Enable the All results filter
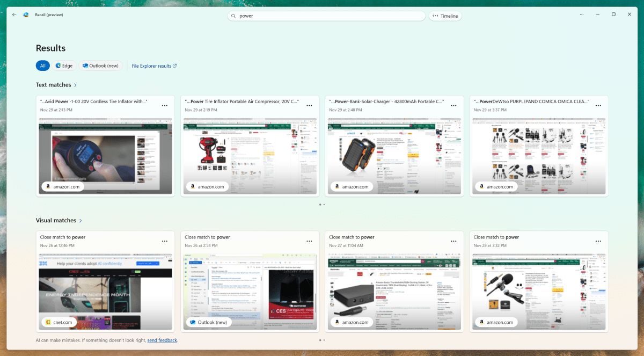This screenshot has height=356, width=644. tap(42, 66)
